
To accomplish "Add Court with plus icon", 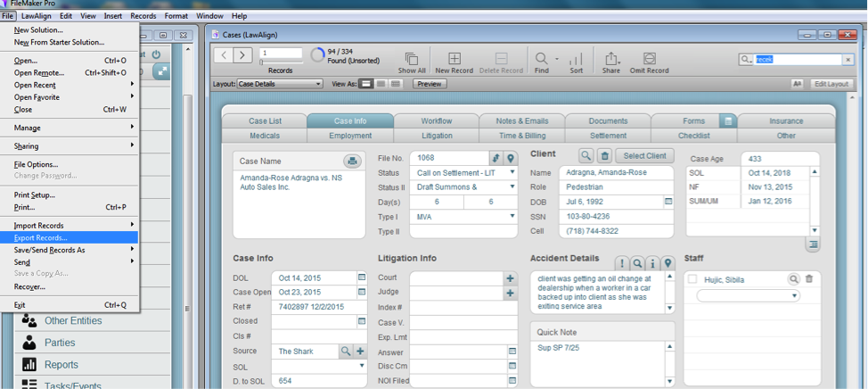I will (510, 278).
